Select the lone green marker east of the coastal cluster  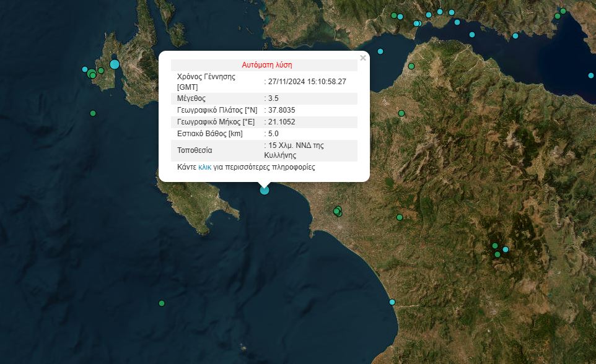tap(400, 217)
